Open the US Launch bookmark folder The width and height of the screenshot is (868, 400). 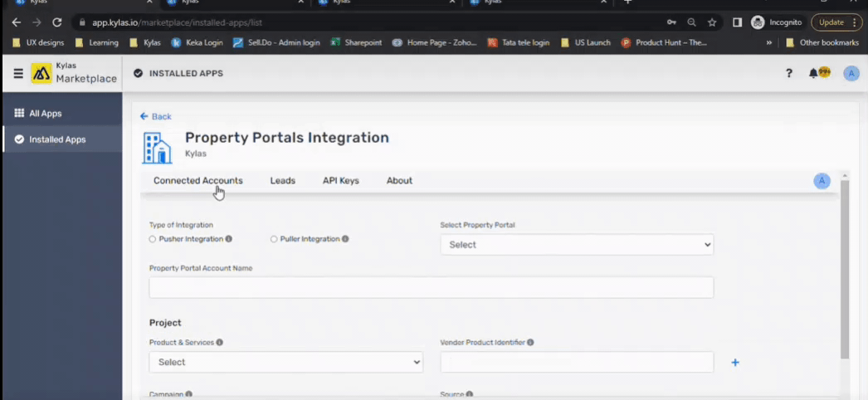point(586,42)
